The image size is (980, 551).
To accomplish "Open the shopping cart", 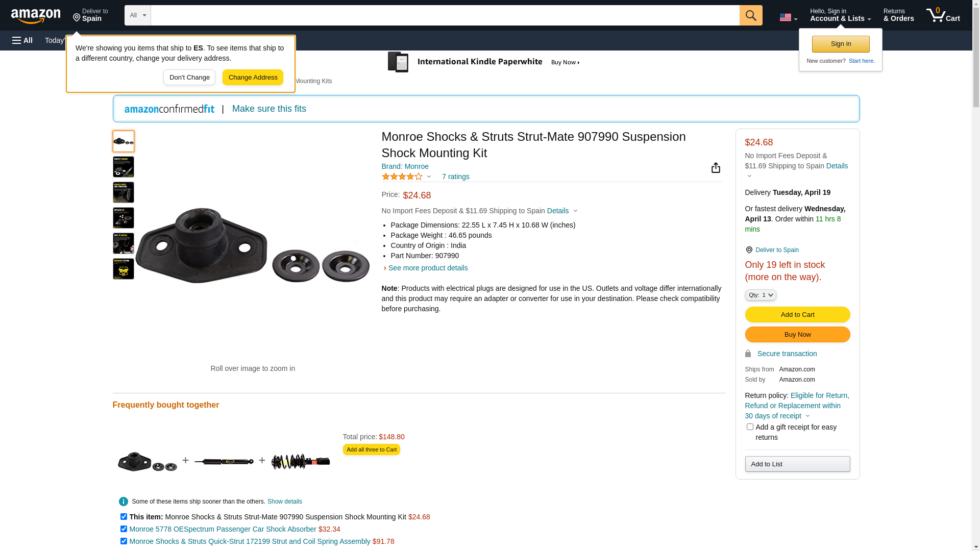I will 943,15.
